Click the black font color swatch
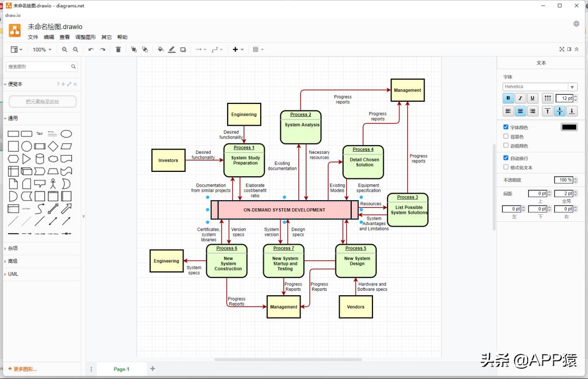Viewport: 588px width, 379px height. tap(569, 127)
